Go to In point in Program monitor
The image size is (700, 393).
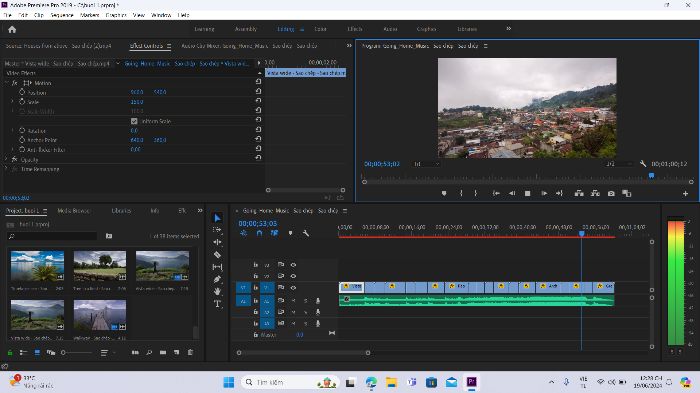pyautogui.click(x=496, y=193)
